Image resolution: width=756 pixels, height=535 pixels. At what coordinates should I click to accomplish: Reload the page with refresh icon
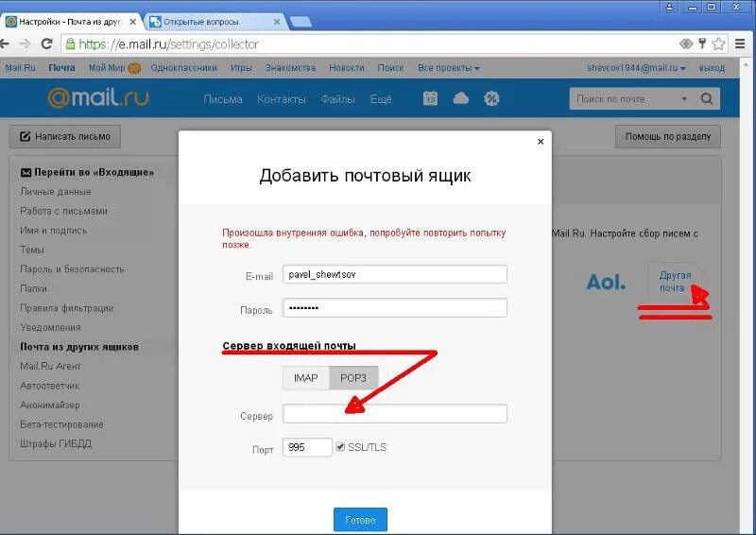coord(46,43)
